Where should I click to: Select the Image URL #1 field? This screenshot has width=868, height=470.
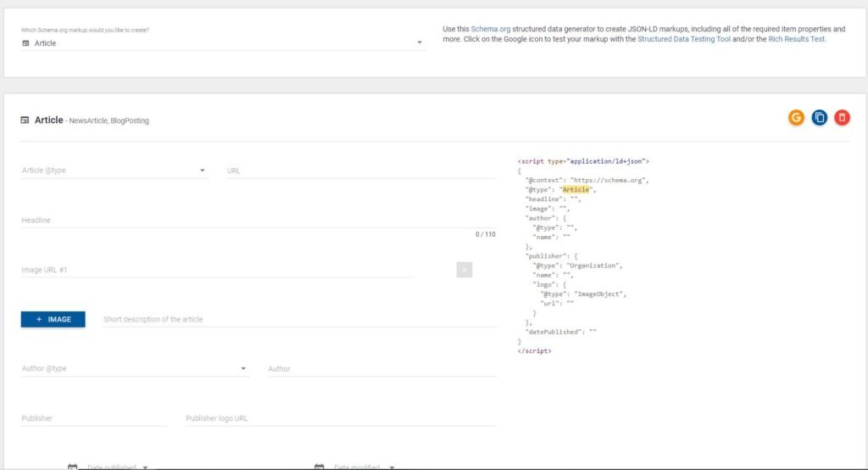click(x=217, y=270)
